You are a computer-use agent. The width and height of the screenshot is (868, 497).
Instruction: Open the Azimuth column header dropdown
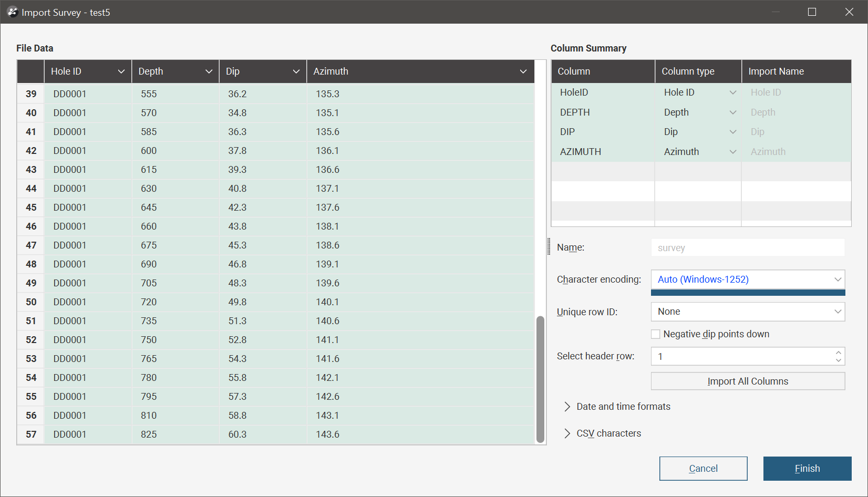pos(523,71)
